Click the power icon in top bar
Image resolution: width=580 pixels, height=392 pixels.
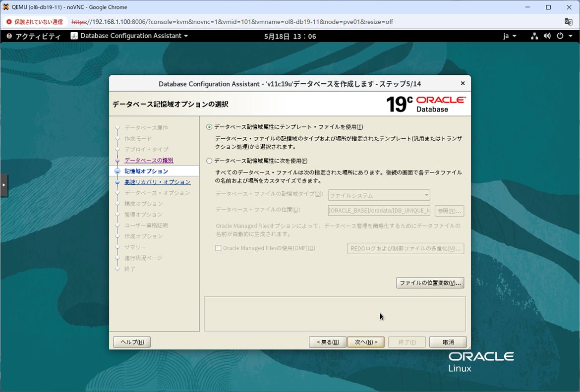tap(560, 36)
